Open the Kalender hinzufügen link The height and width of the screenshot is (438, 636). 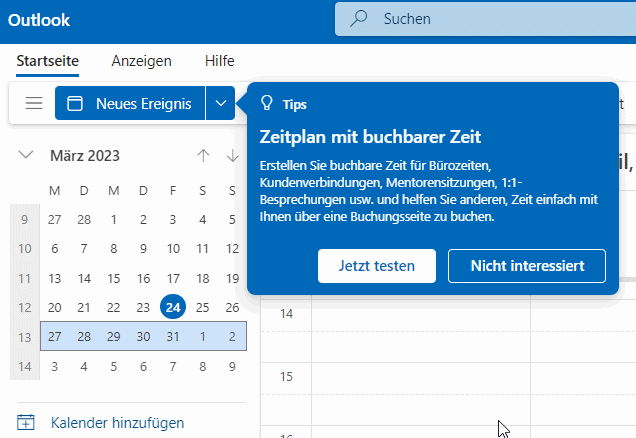point(117,423)
